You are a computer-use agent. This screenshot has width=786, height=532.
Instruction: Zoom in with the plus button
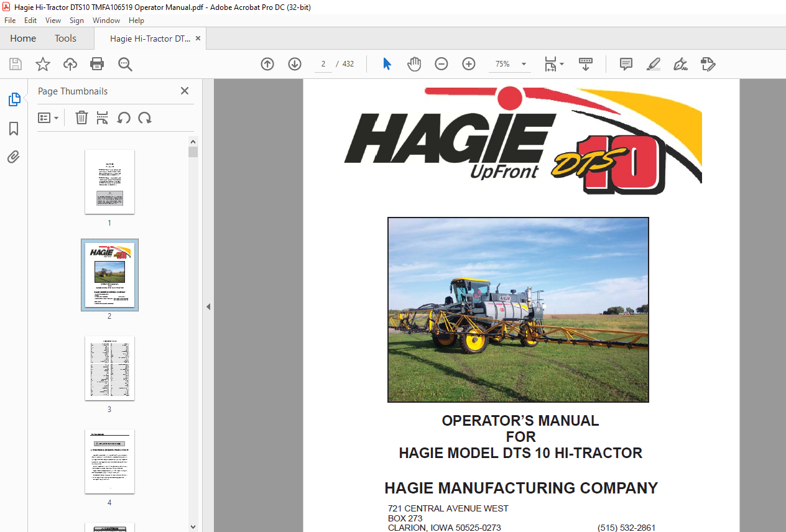(469, 64)
